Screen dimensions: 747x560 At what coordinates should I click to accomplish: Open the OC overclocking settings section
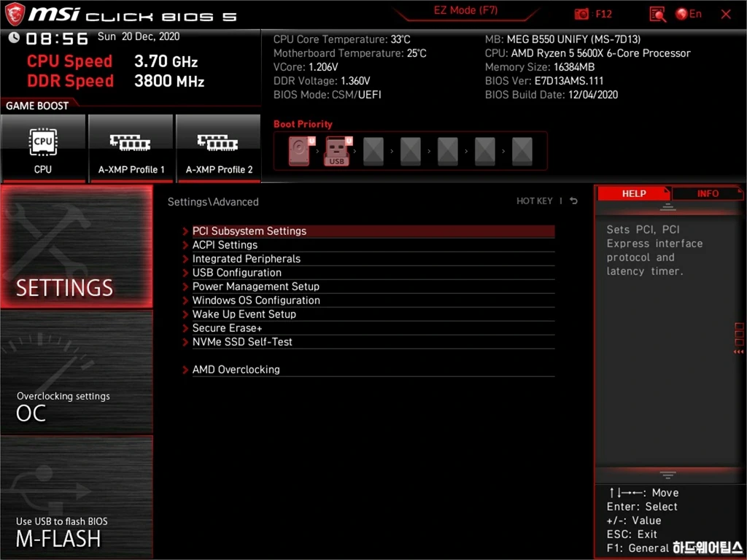coord(77,373)
